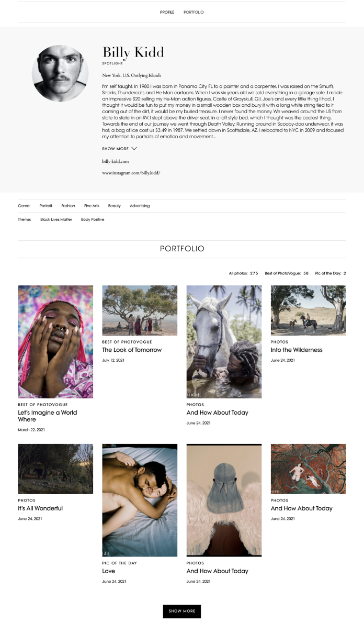Image resolution: width=364 pixels, height=623 pixels.
Task: Load more with bottom Show More button
Action: coord(182,611)
